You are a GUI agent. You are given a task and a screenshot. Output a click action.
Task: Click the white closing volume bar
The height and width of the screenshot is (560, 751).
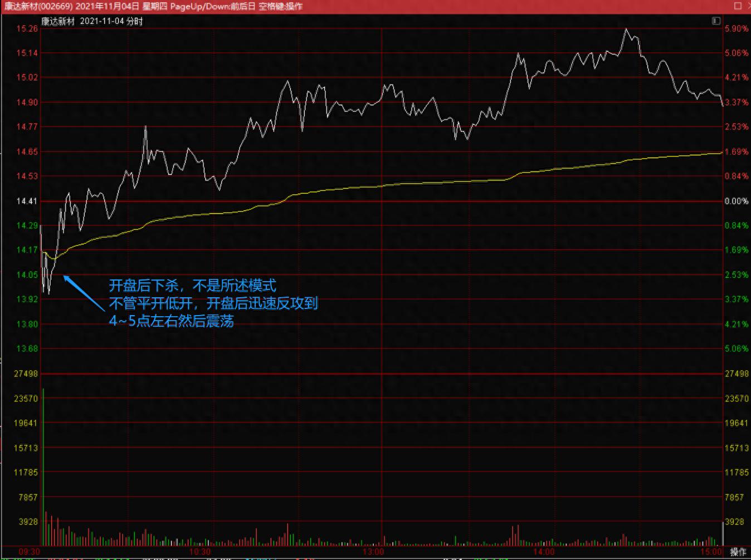(723, 533)
